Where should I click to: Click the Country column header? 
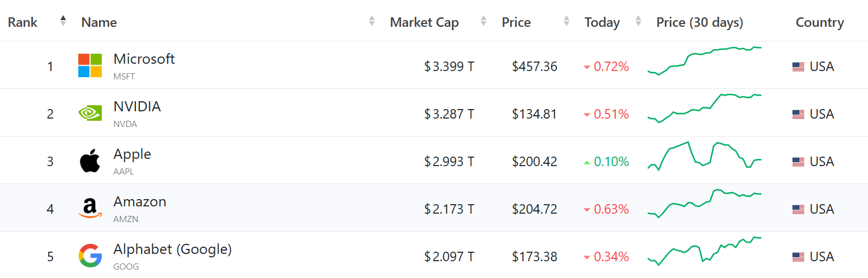819,22
